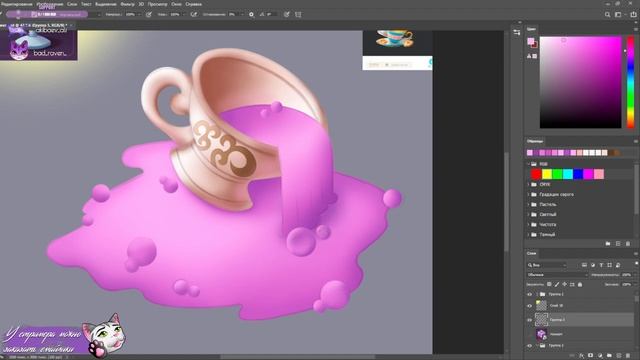Click the brush settings gear icon
Viewport: 640px width, 360px height.
(251, 14)
